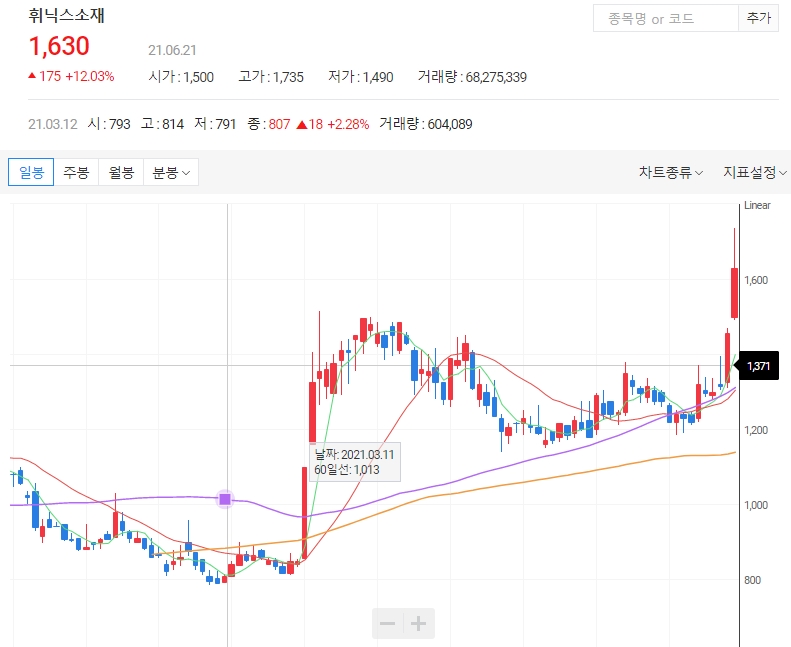Click the tall red candle at chart's right edge

734,292
